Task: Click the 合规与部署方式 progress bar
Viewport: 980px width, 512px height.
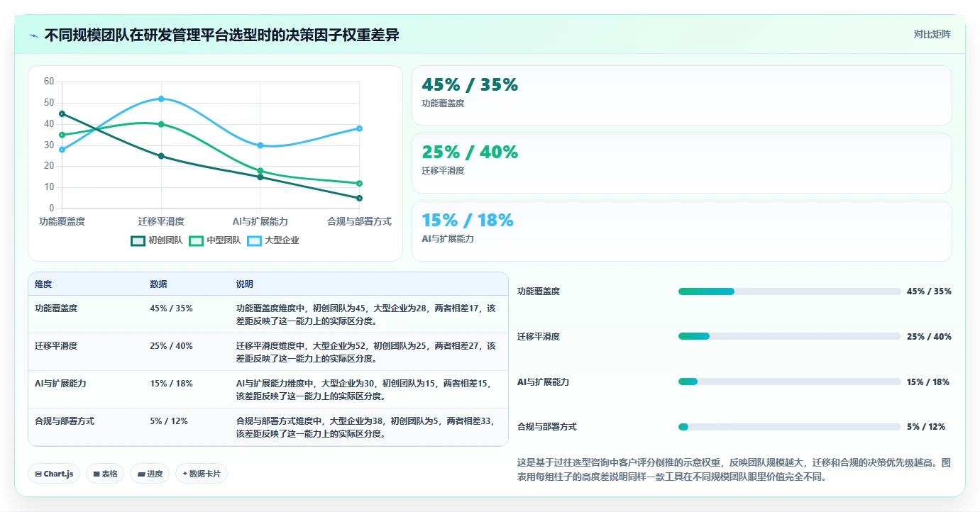Action: coord(789,427)
